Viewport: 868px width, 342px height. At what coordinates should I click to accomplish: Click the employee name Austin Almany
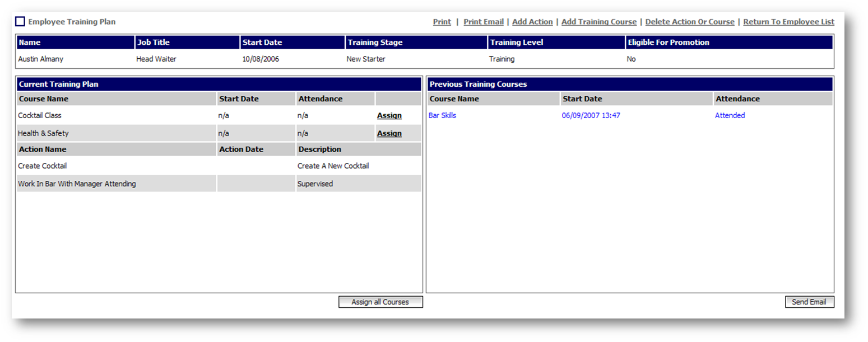coord(40,59)
